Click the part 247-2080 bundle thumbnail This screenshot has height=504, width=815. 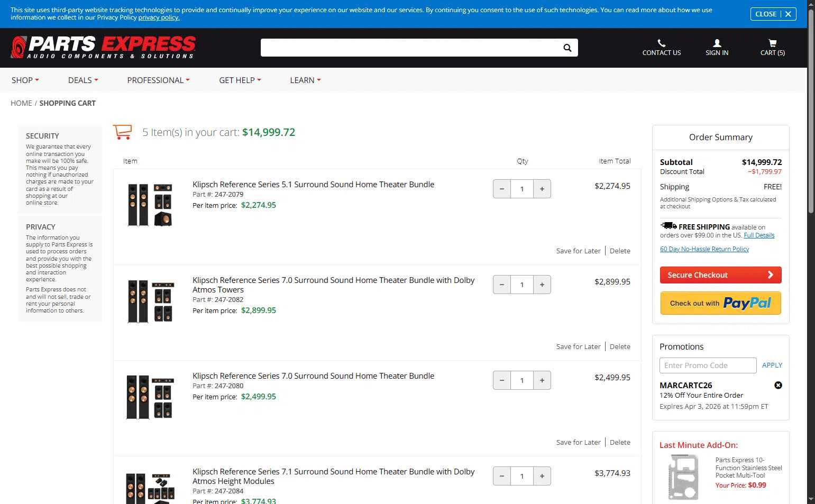pyautogui.click(x=150, y=397)
